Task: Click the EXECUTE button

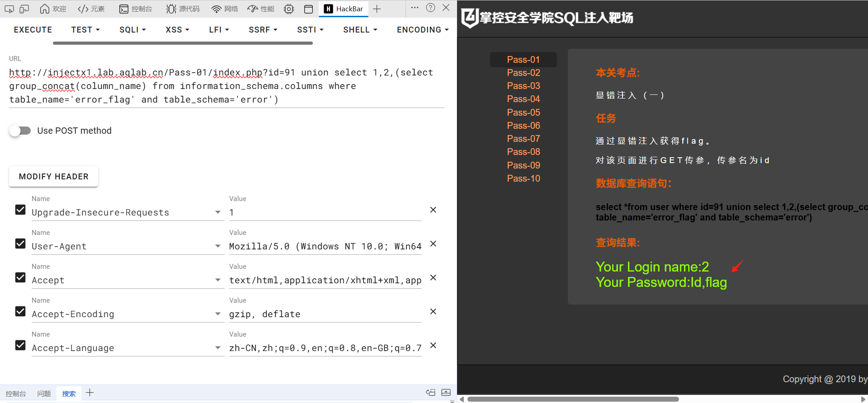Action: point(33,30)
